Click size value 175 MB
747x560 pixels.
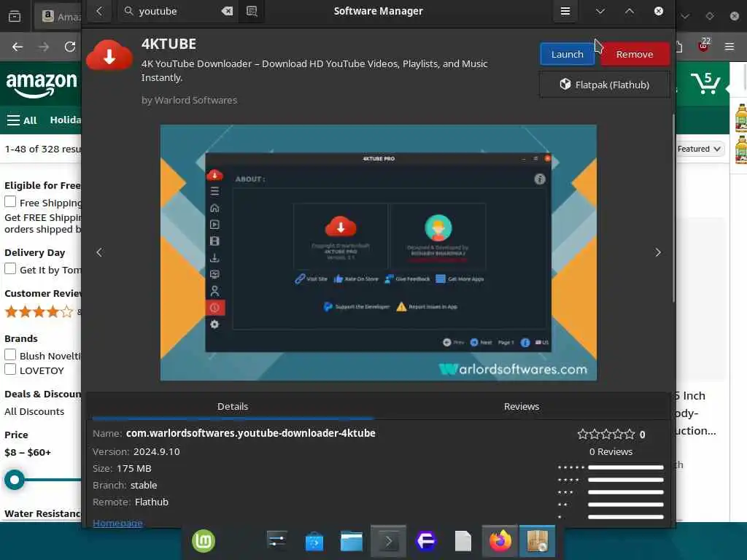134,469
